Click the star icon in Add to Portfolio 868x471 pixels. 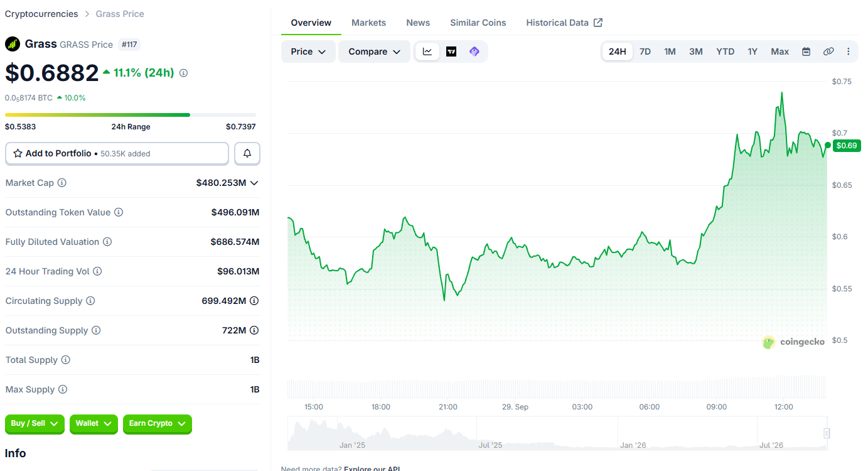coord(18,153)
